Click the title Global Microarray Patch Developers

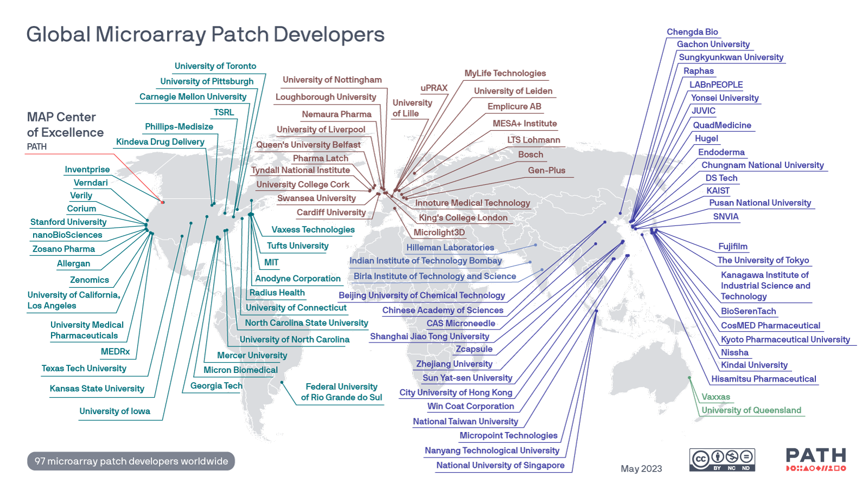pos(205,34)
